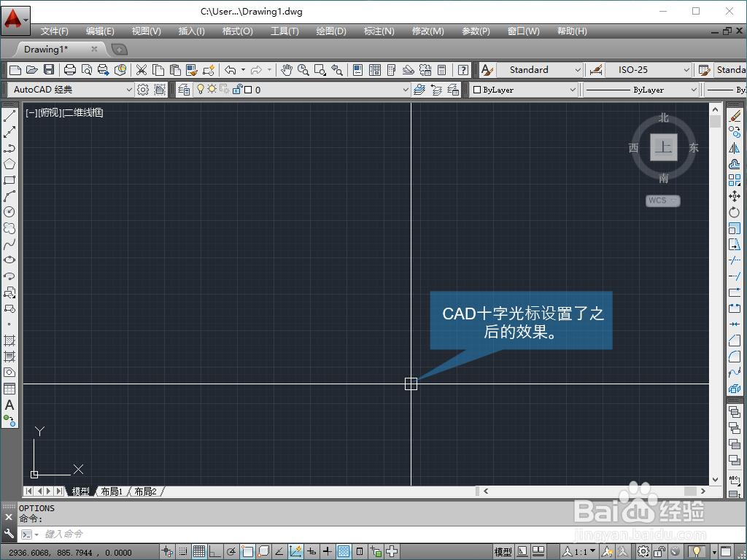Click the [俯视] view control label

pyautogui.click(x=50, y=112)
